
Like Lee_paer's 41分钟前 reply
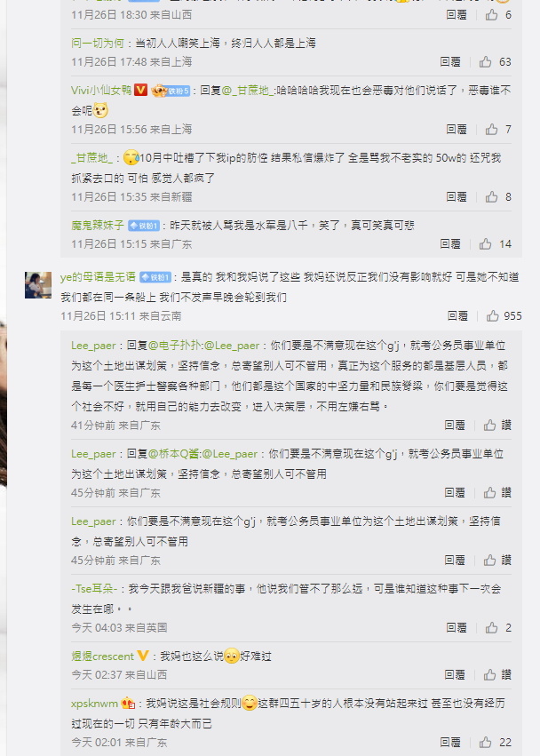(x=490, y=425)
